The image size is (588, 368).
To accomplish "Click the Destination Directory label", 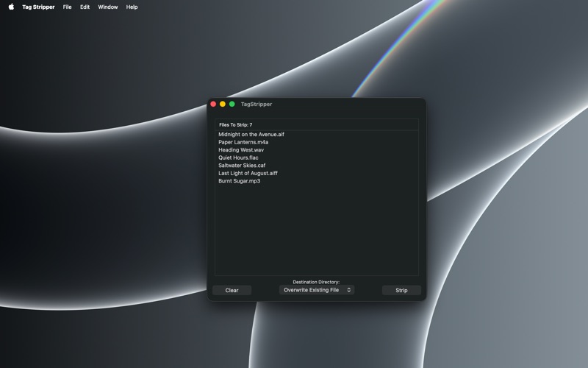I will point(316,282).
